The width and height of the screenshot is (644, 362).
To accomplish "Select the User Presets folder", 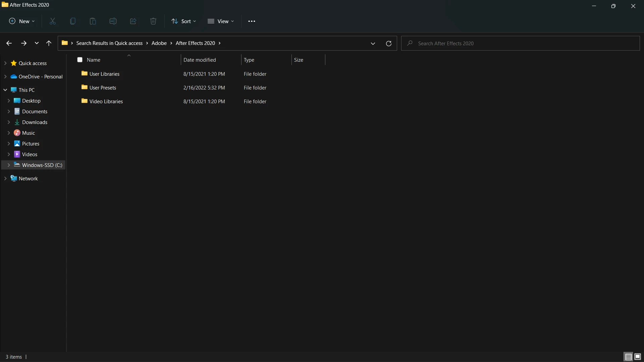I will (103, 87).
